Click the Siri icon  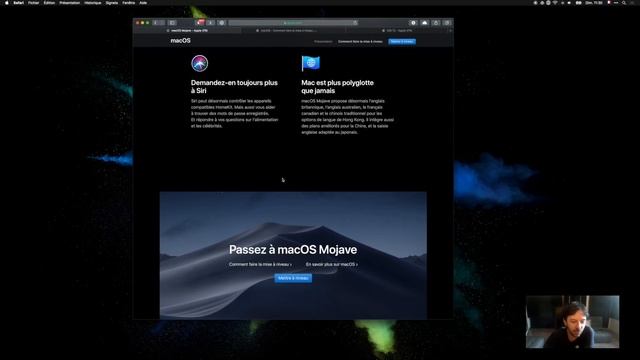[x=200, y=63]
